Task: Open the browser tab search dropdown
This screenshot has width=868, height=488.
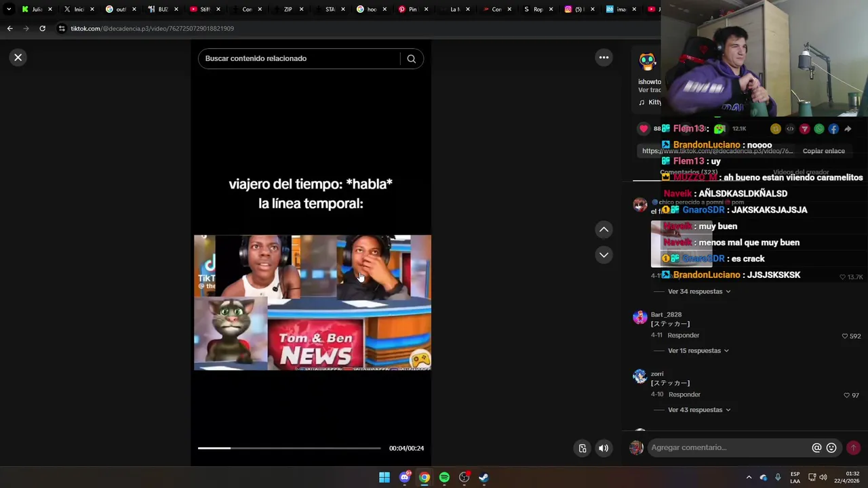Action: (x=9, y=9)
